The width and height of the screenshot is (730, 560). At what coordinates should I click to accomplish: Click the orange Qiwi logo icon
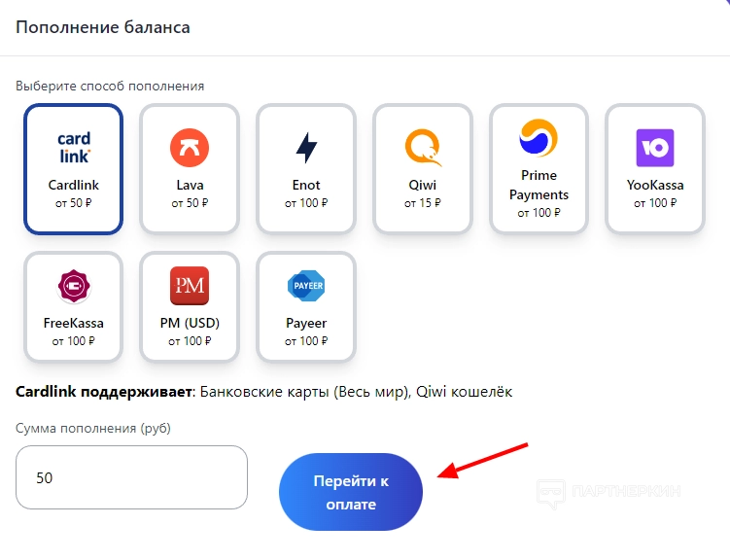point(423,148)
